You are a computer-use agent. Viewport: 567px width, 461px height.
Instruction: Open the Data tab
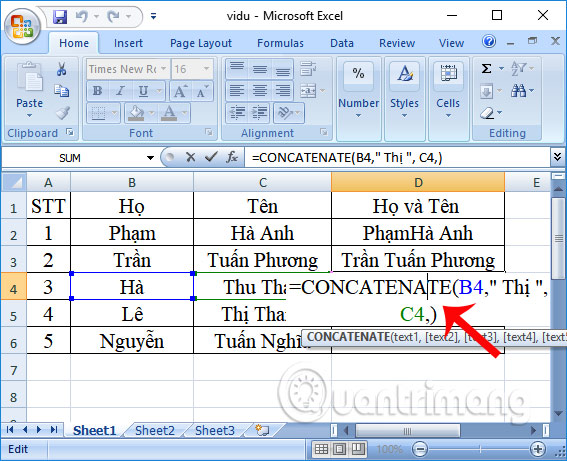coord(342,43)
